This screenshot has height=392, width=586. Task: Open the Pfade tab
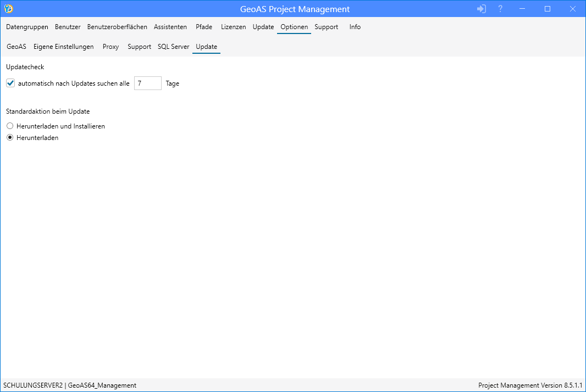pos(204,27)
